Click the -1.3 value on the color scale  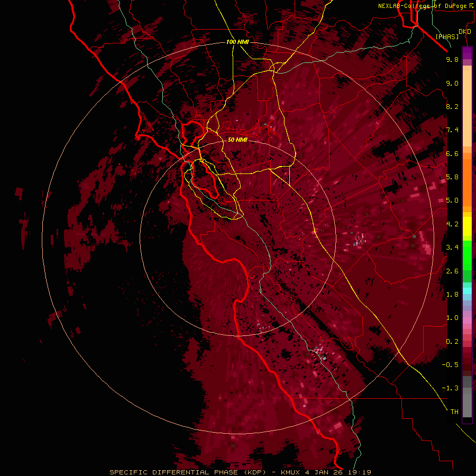tap(450, 388)
